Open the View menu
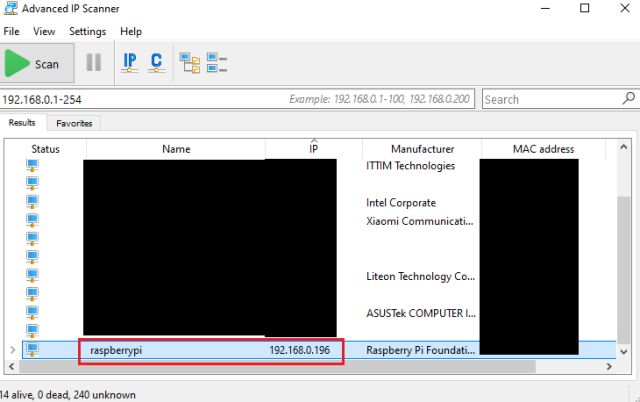This screenshot has height=402, width=640. click(44, 31)
